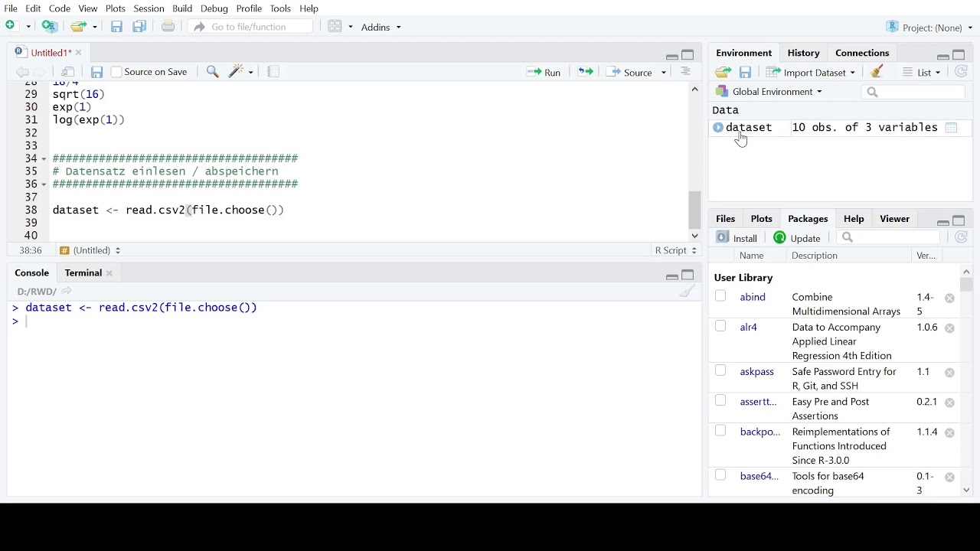
Task: Create a new file with the plus icon
Action: pyautogui.click(x=11, y=26)
